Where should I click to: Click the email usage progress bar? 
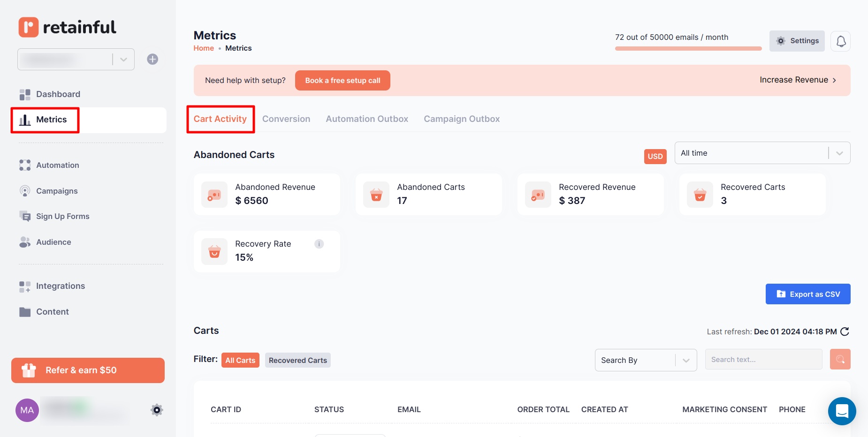click(x=688, y=48)
